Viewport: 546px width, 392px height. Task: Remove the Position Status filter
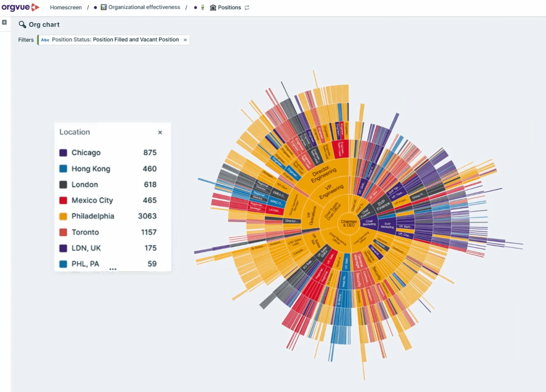[185, 40]
